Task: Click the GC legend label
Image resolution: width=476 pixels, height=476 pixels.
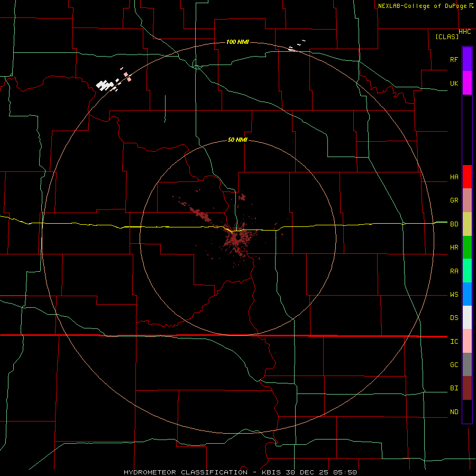Action: pyautogui.click(x=454, y=365)
